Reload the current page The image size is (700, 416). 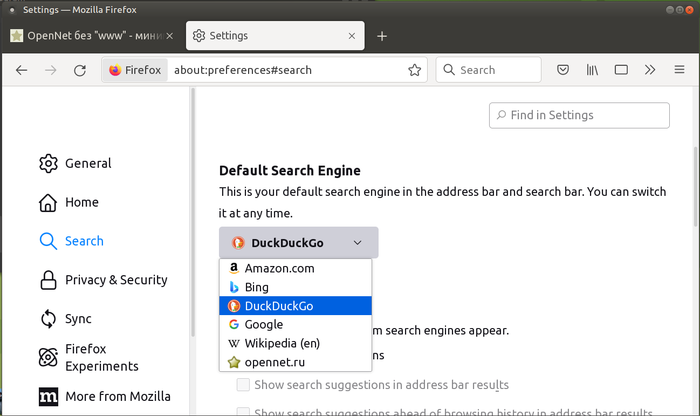pyautogui.click(x=78, y=70)
